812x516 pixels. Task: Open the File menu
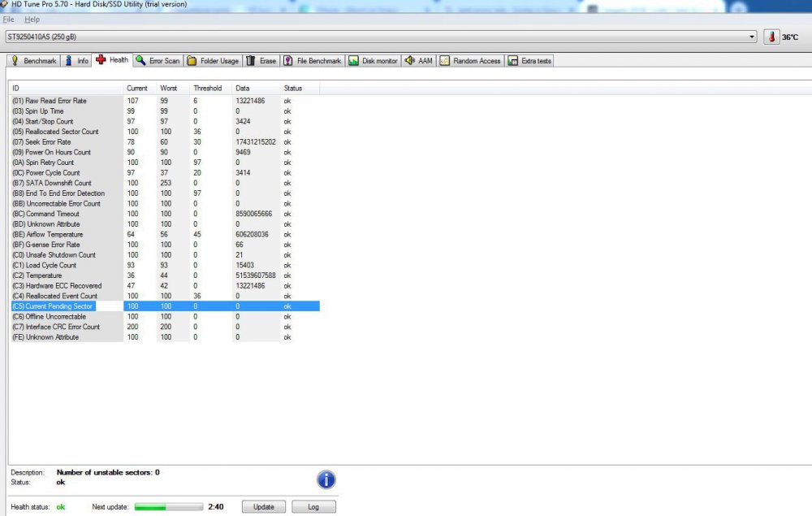(8, 19)
